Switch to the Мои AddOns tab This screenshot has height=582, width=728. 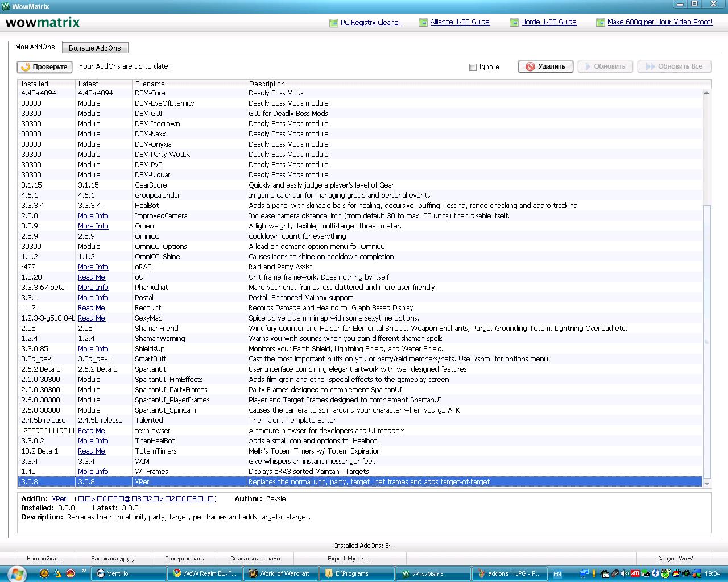pos(35,47)
